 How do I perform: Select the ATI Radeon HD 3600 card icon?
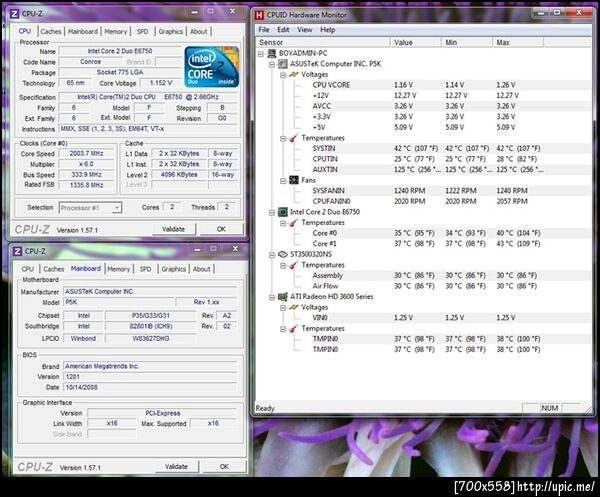(x=282, y=297)
